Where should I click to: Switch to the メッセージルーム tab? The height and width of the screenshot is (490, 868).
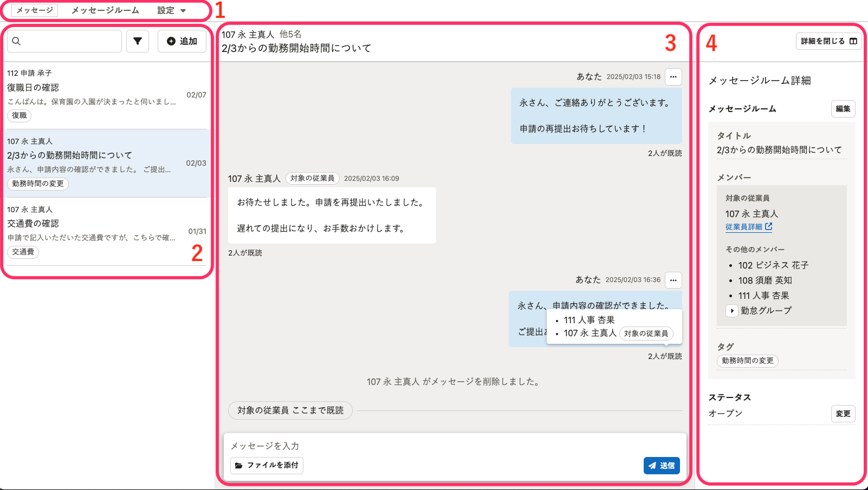coord(105,10)
